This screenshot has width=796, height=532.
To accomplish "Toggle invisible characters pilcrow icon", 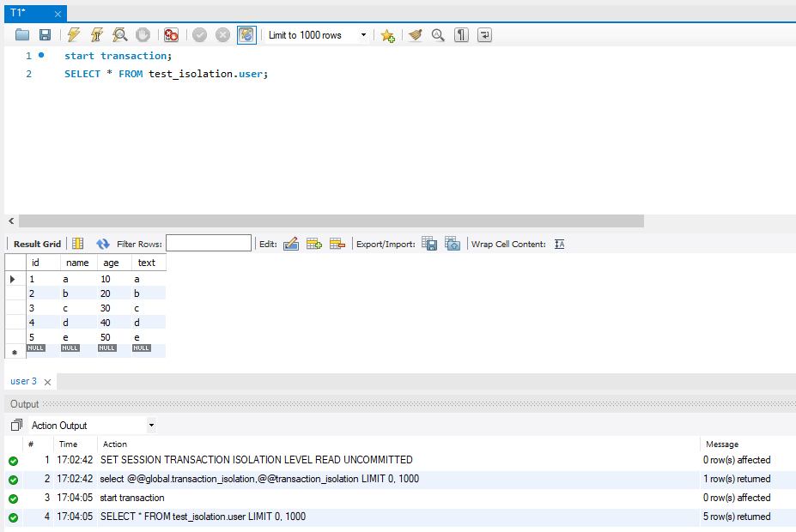I will point(461,35).
